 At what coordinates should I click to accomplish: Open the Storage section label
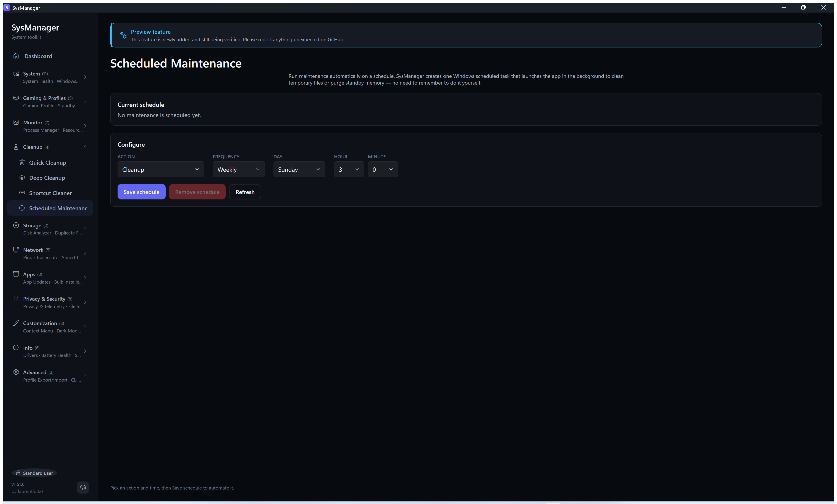[32, 225]
